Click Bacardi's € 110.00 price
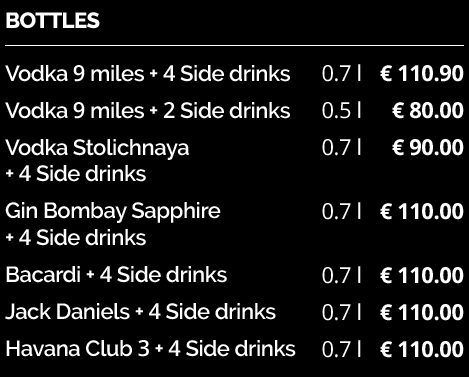Screen dimensions: 469x377 (x=422, y=275)
